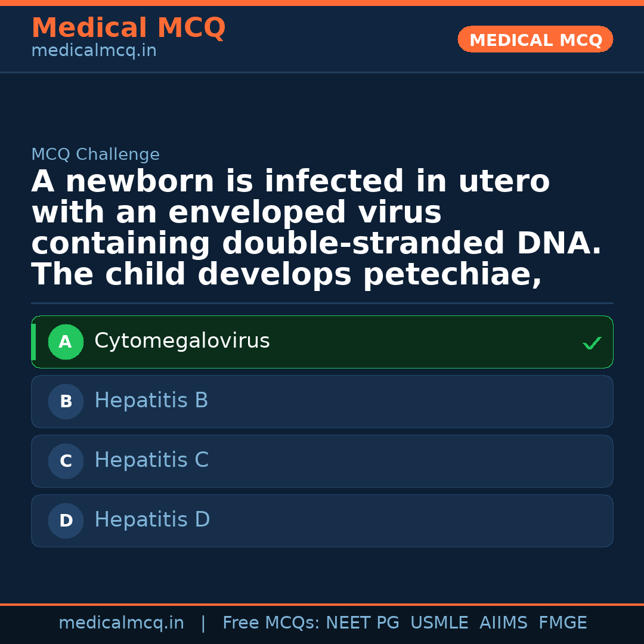This screenshot has height=644, width=644.
Task: Click the Free MCQs footer label
Action: pos(271,623)
